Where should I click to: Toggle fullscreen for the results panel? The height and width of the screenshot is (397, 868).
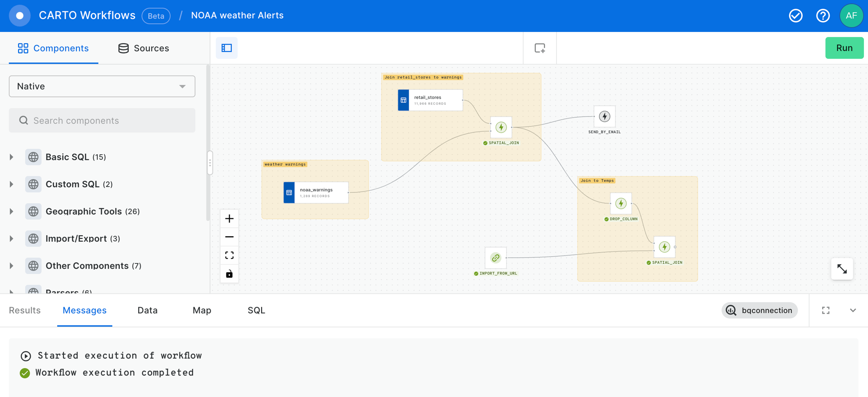[826, 310]
